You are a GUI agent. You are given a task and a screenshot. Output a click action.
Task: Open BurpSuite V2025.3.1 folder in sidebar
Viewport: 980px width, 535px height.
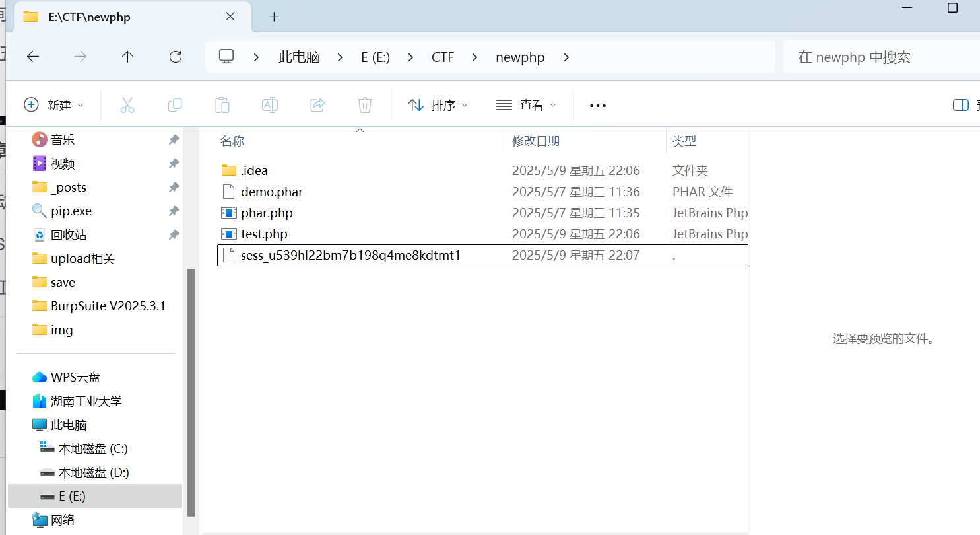click(x=108, y=306)
